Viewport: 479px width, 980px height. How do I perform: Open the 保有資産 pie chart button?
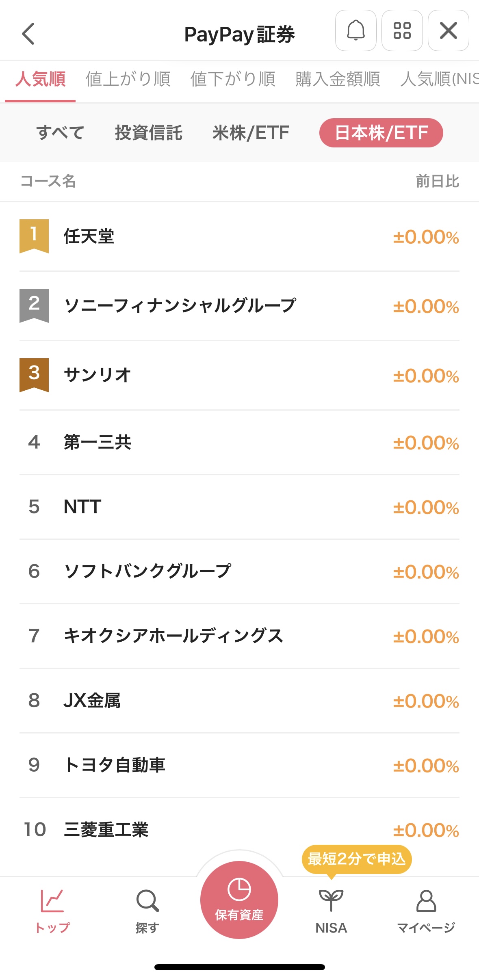[x=239, y=899]
